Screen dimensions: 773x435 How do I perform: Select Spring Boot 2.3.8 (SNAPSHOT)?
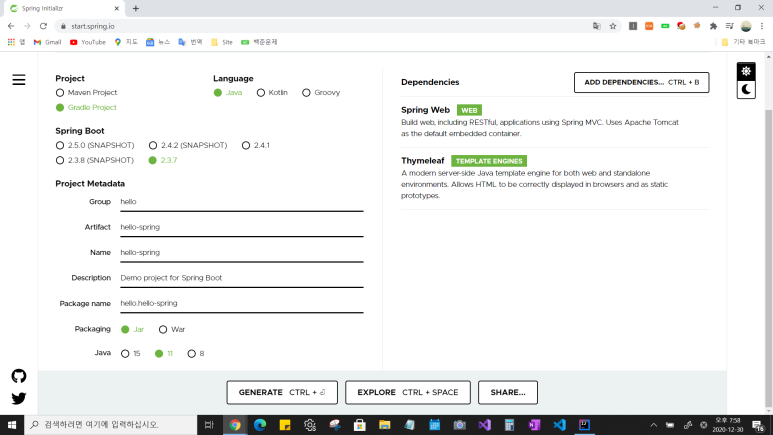(95, 160)
